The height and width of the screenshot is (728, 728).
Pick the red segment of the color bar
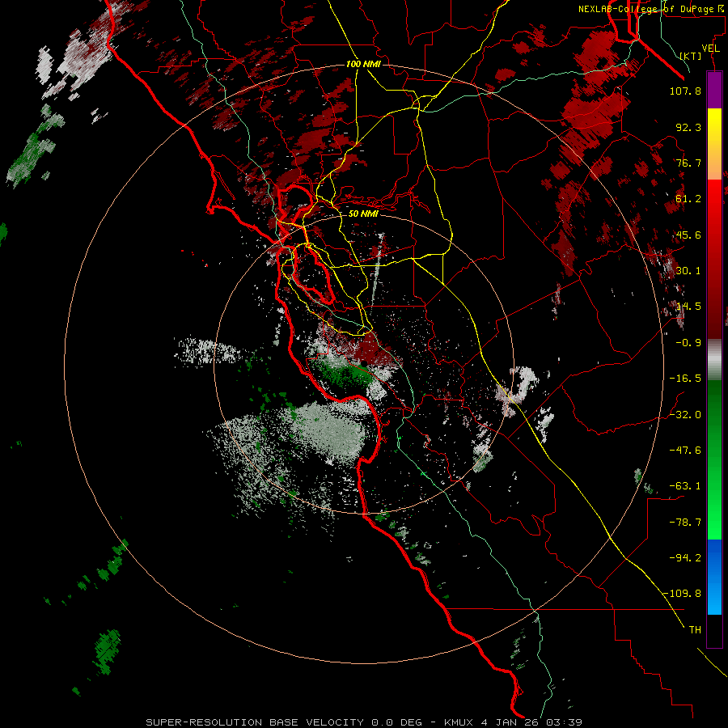pyautogui.click(x=714, y=259)
